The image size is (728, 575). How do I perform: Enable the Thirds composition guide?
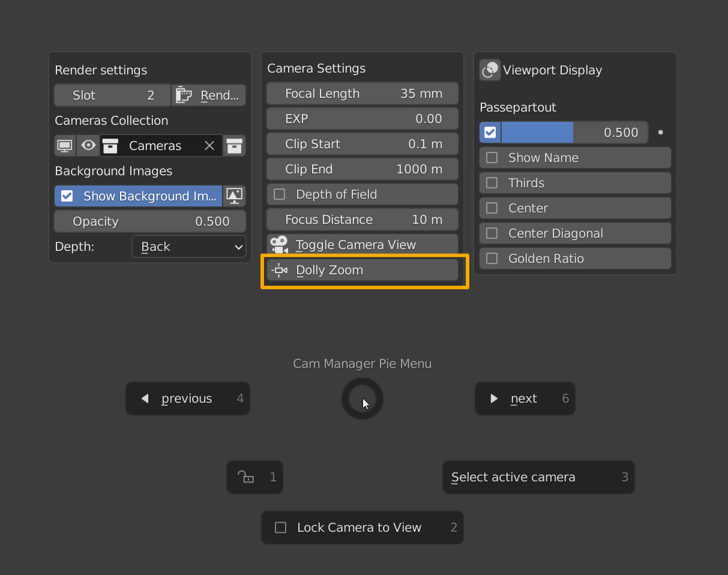(x=492, y=183)
